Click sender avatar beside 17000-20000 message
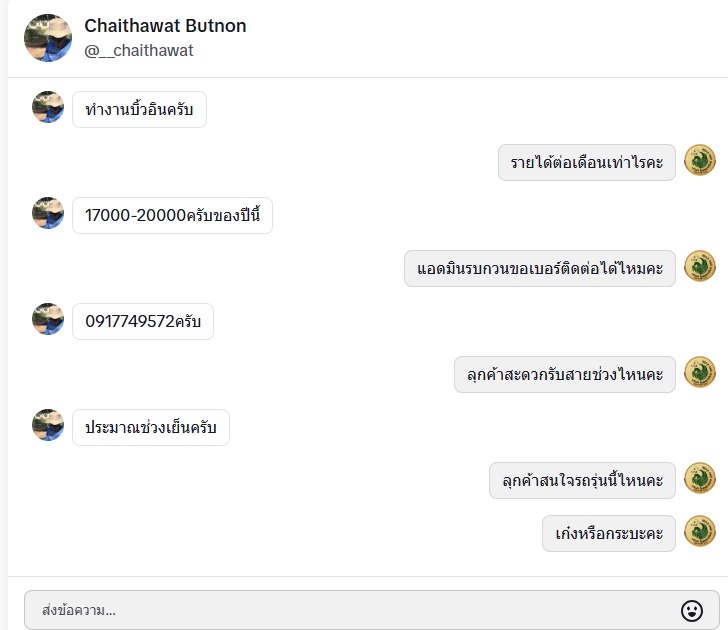728x630 pixels. click(48, 214)
